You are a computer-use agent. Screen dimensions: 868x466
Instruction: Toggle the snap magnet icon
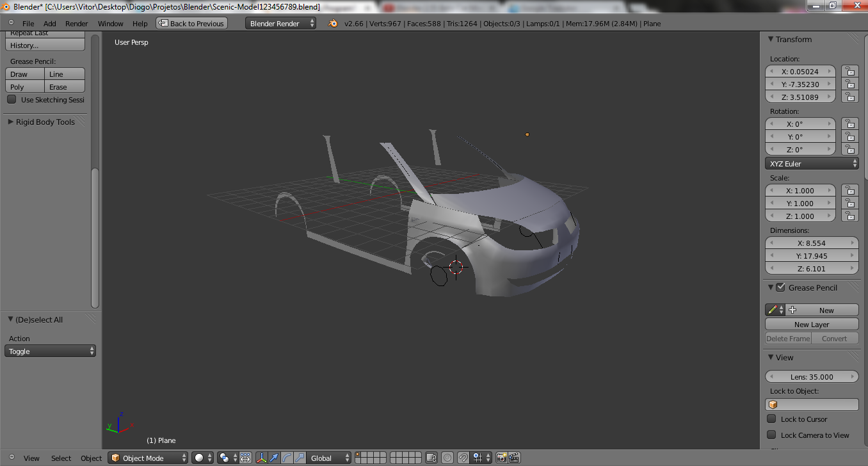pos(463,458)
